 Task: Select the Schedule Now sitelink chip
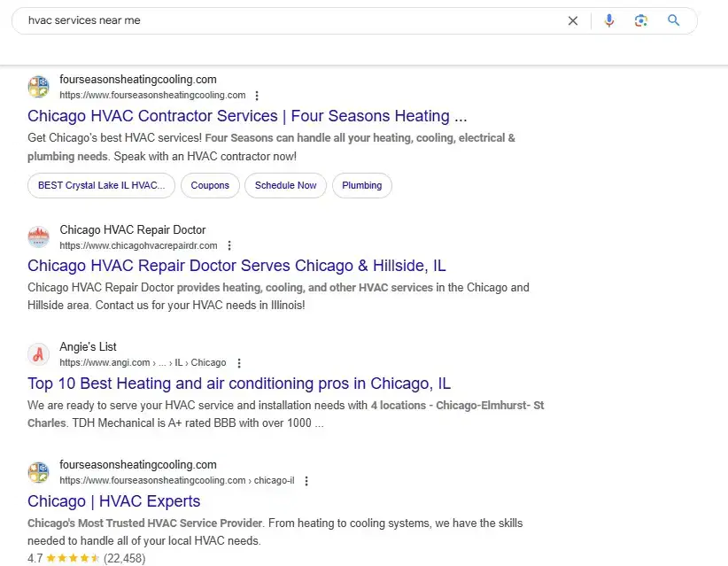[x=285, y=185]
